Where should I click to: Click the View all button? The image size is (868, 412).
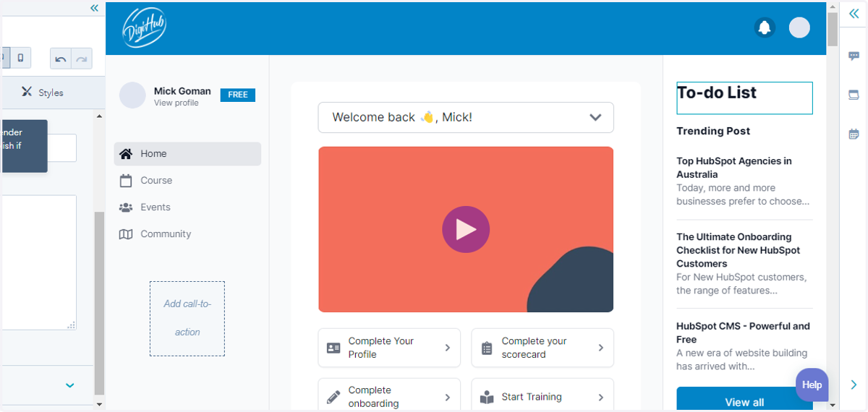tap(744, 400)
